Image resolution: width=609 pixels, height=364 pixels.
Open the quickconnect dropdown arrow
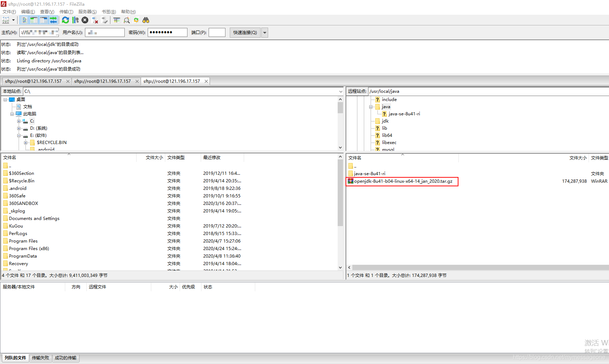pyautogui.click(x=264, y=32)
